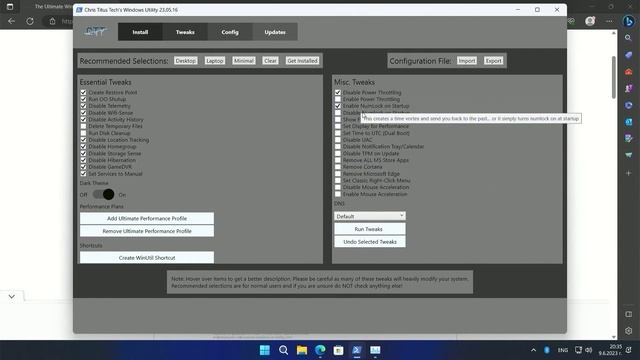
Task: Check Enable Power Throttling
Action: pyautogui.click(x=338, y=99)
